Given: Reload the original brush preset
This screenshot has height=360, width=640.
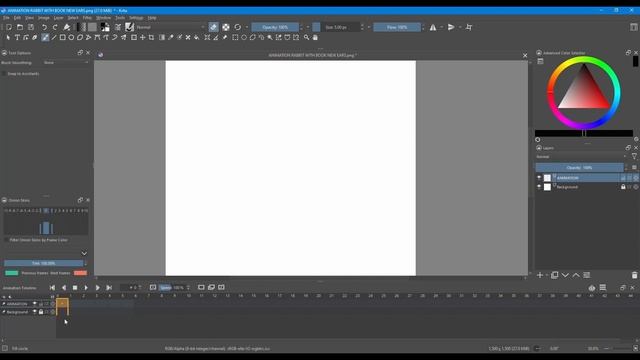Looking at the screenshot, I should click(238, 27).
